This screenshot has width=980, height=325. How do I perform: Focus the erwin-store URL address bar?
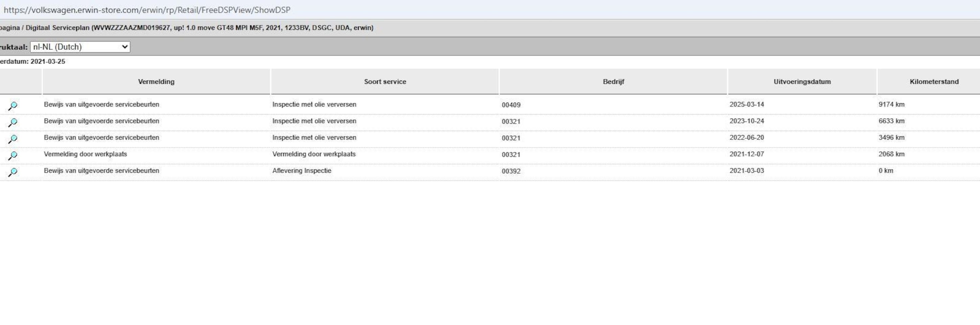147,10
